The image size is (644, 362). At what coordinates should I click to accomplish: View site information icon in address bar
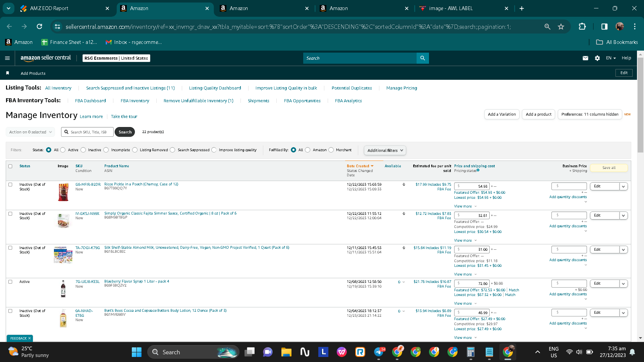57,26
